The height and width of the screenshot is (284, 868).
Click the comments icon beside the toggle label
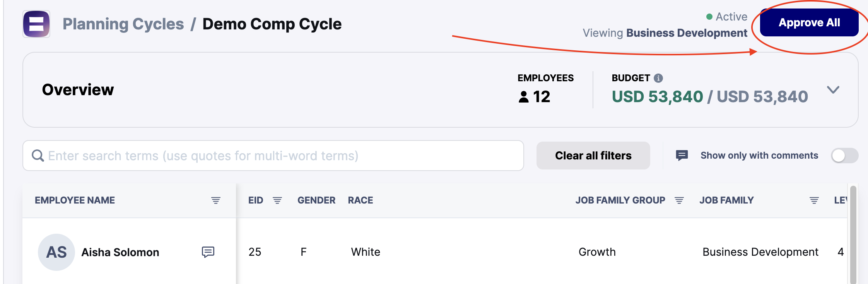(682, 156)
